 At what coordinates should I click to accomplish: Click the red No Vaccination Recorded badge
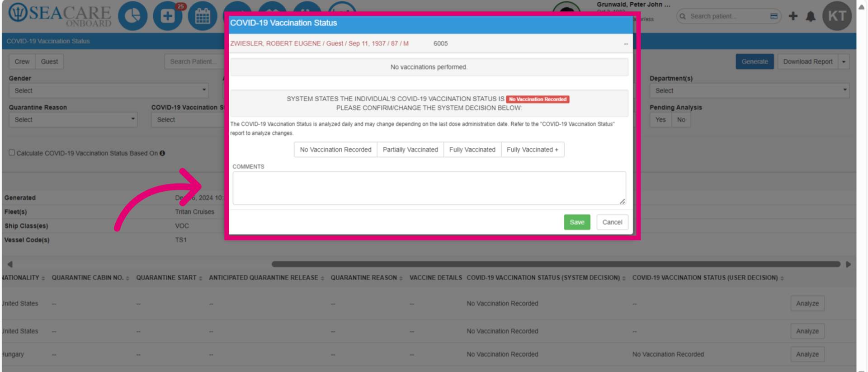tap(538, 99)
